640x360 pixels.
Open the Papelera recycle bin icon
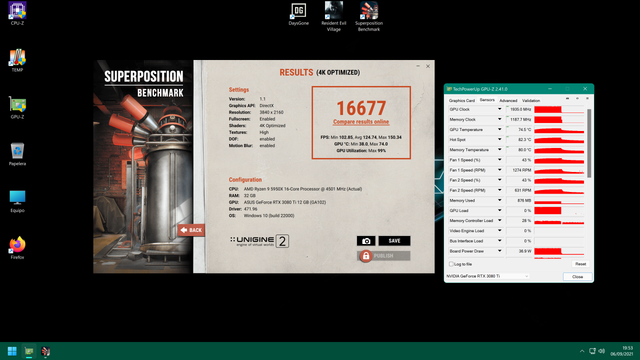point(17,154)
